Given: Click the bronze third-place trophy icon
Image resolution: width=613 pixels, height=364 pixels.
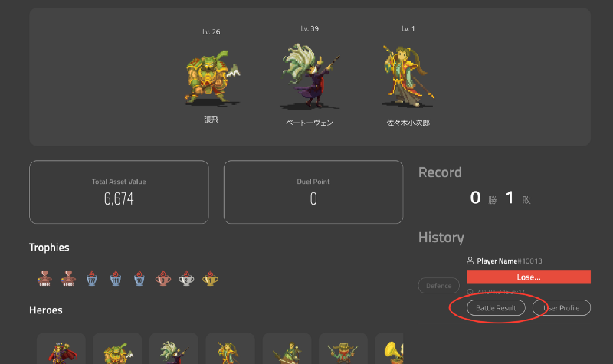Looking at the screenshot, I should 162,278.
